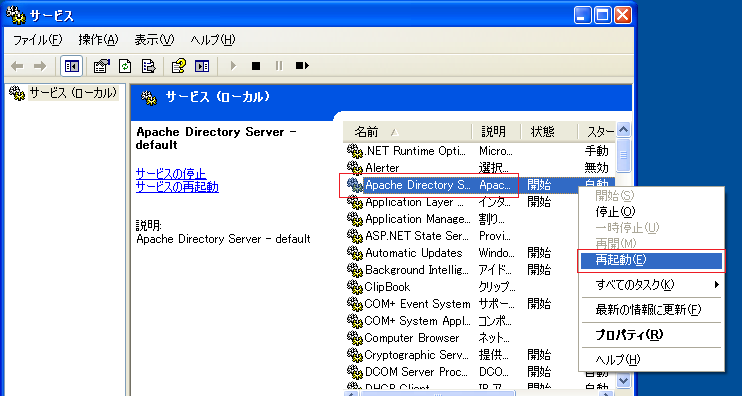
Task: Click the Start Service play toolbar icon
Action: [x=233, y=66]
